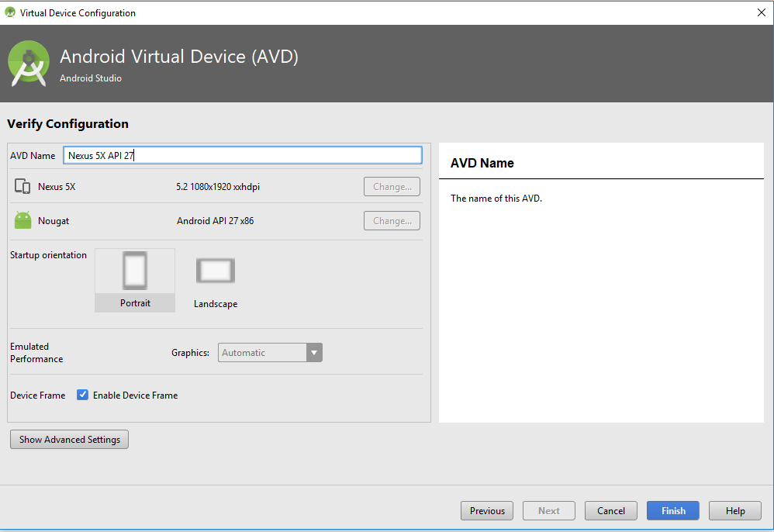
Task: Open Help for this dialog
Action: pyautogui.click(x=735, y=511)
